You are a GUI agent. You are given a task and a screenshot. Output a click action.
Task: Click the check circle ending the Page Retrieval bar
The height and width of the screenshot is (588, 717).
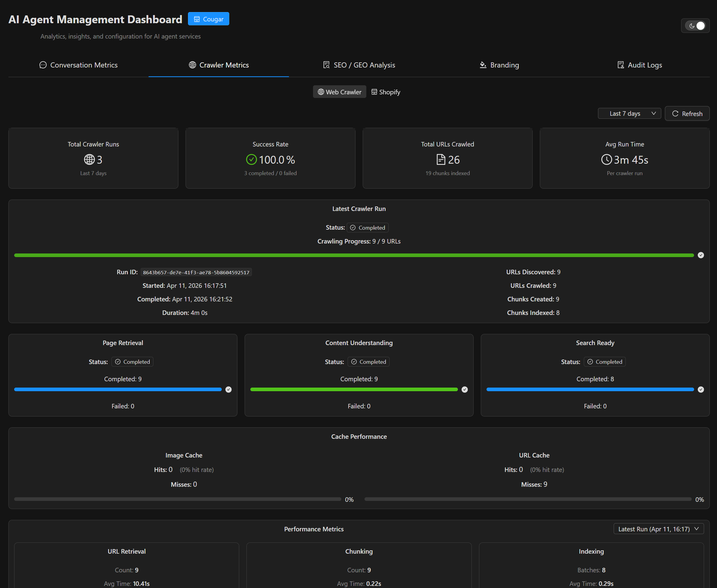(228, 389)
